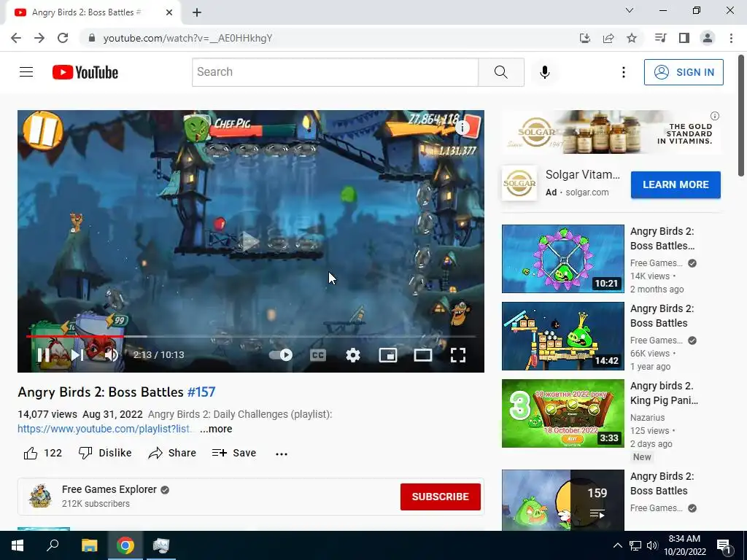
Task: Open the 14:42 Boss Battles video thumbnail
Action: tap(562, 335)
